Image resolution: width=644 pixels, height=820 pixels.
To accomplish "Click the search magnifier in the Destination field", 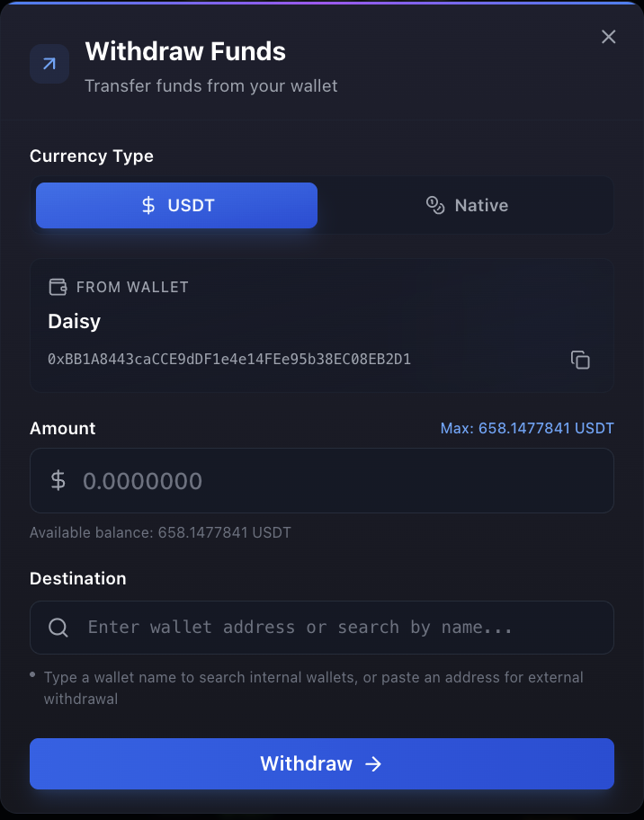I will 58,627.
